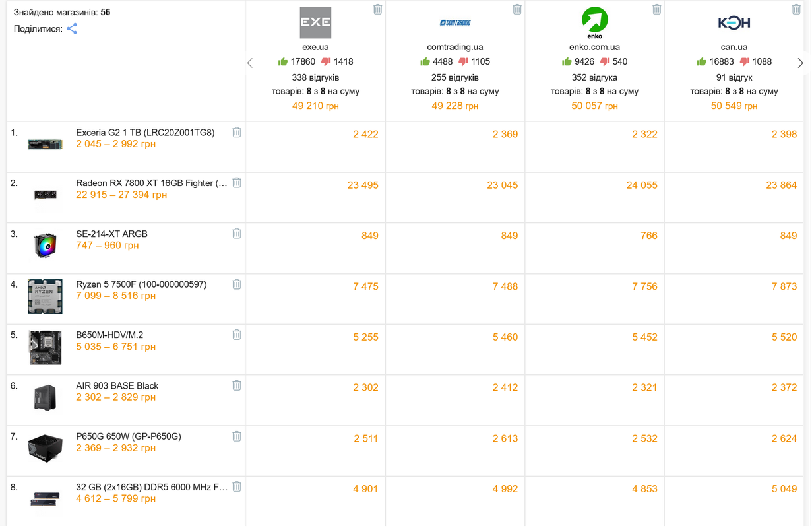Click the share icon next to Поділитися
Viewport: 812px width, 528px height.
tap(72, 28)
